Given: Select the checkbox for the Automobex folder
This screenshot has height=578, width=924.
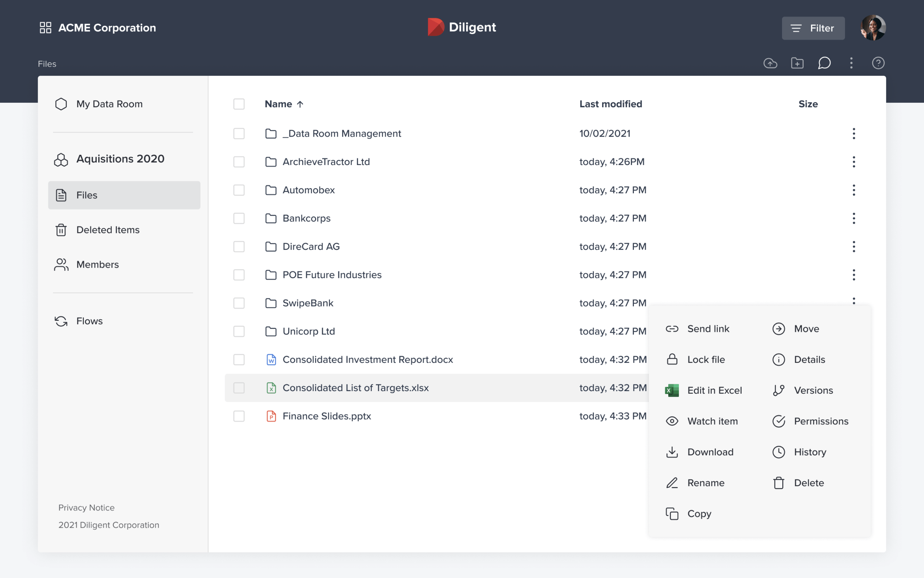Looking at the screenshot, I should click(x=239, y=190).
